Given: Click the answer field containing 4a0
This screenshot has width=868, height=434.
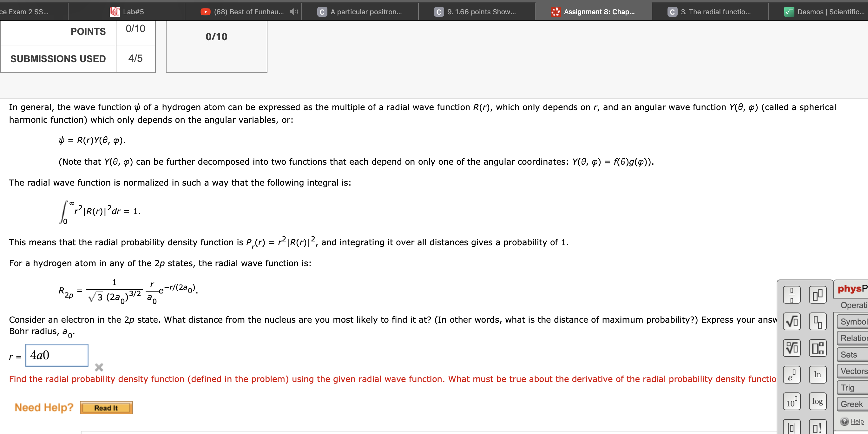Looking at the screenshot, I should click(56, 355).
